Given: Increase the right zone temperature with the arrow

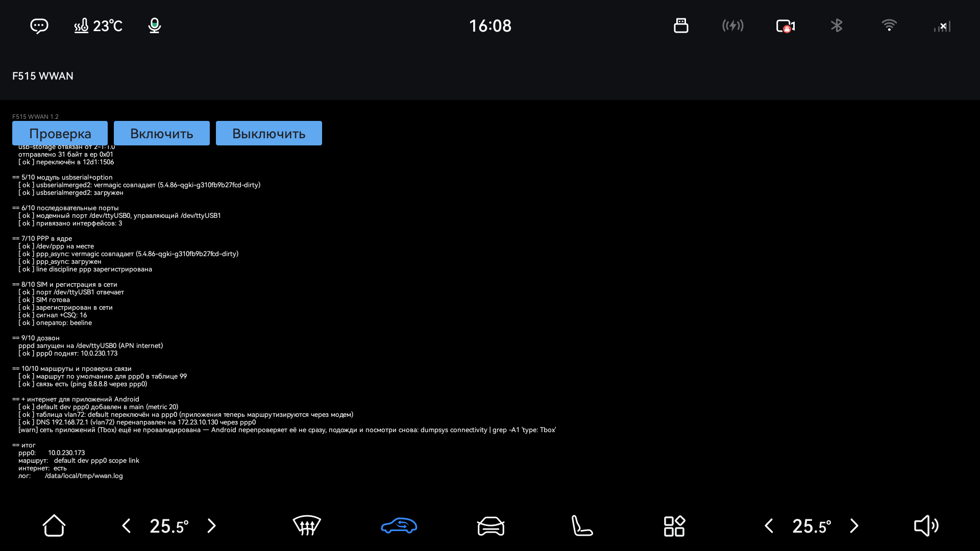Looking at the screenshot, I should click(x=854, y=525).
